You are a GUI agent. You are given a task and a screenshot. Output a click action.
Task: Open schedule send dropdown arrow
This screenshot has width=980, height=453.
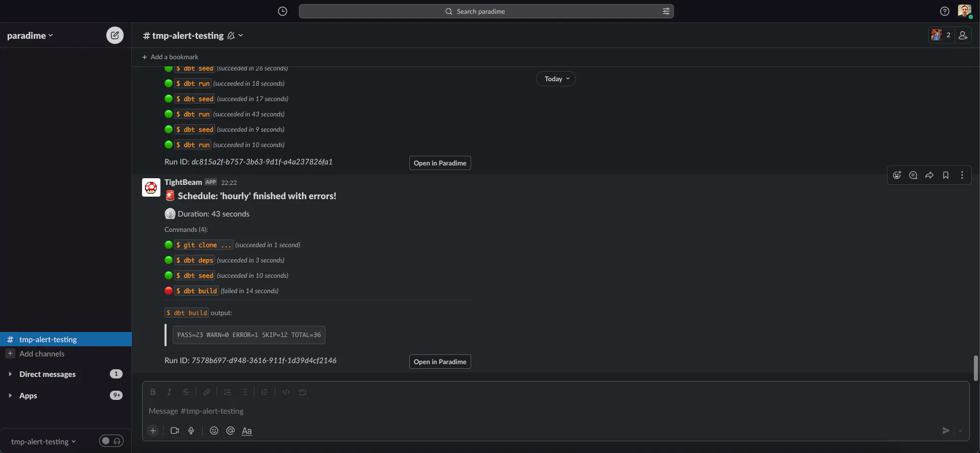[x=961, y=431]
